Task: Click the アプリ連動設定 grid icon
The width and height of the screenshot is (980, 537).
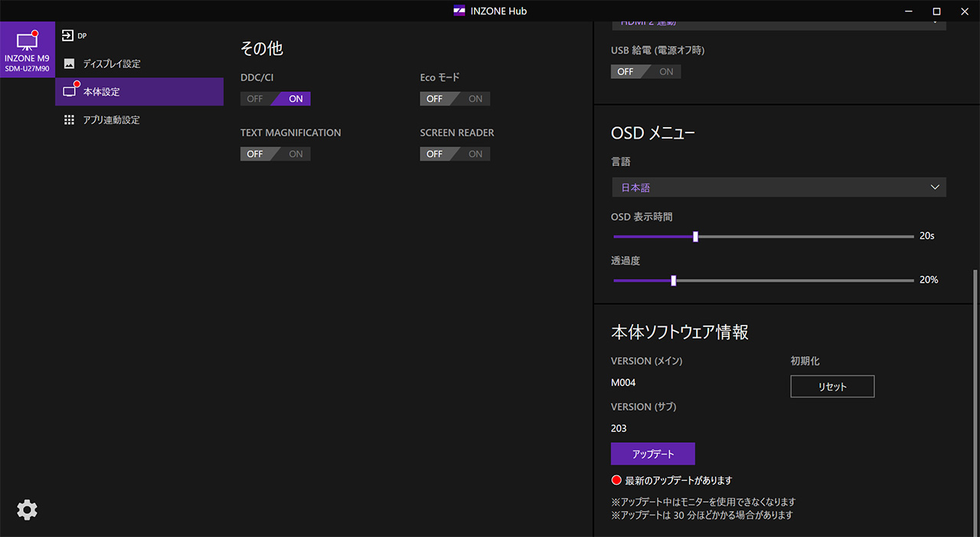Action: tap(69, 120)
